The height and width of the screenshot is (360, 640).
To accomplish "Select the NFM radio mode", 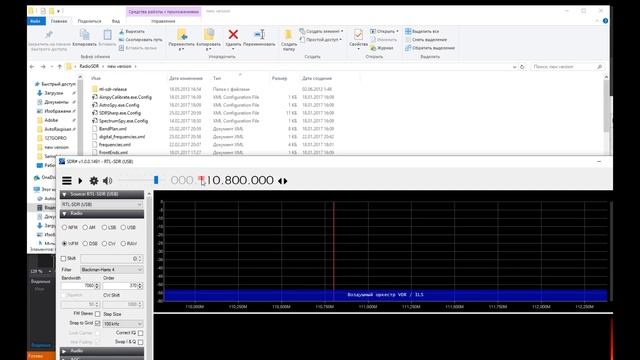I will point(70,227).
